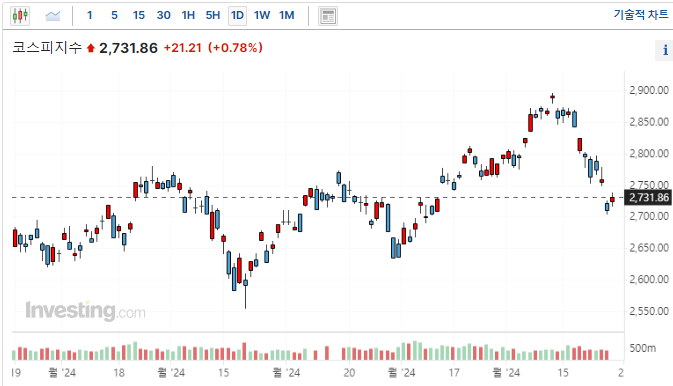The width and height of the screenshot is (673, 386).
Task: Click the 2,900.00 price axis label
Action: coord(649,90)
